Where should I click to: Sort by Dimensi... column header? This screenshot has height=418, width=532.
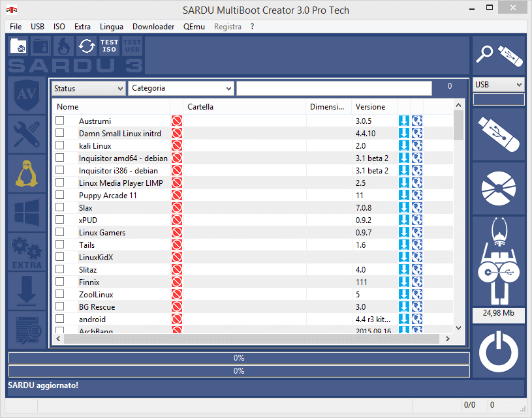click(328, 107)
